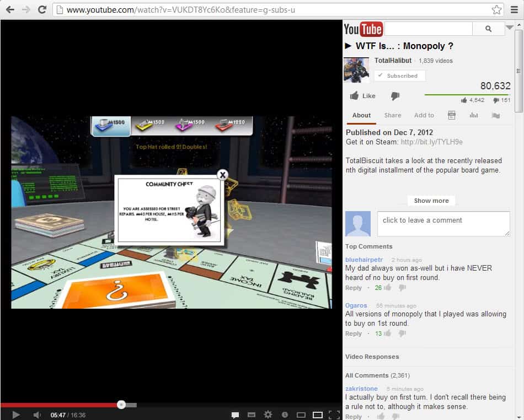Viewport: 524px width, 420px height.
Task: Bookmark this page with the star icon
Action: point(496,10)
